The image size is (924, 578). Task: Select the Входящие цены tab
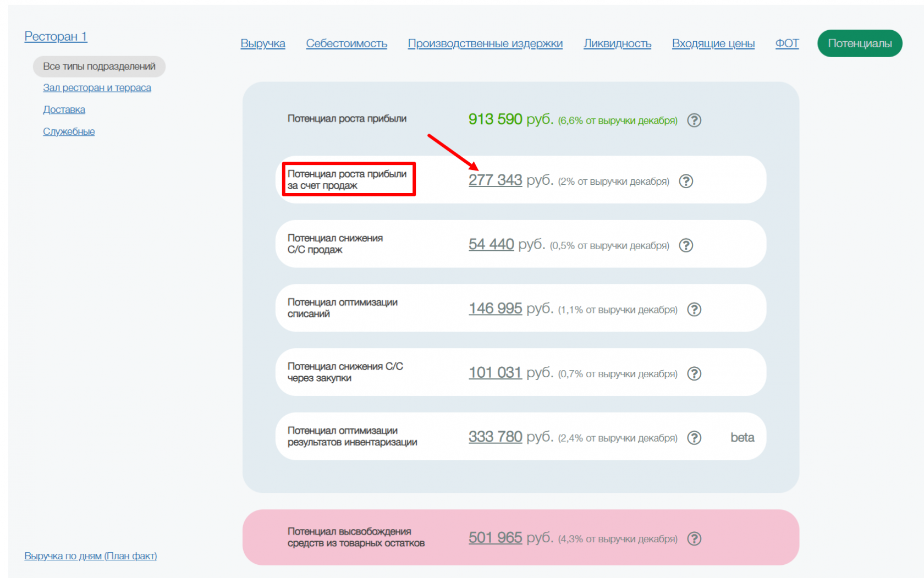(713, 43)
